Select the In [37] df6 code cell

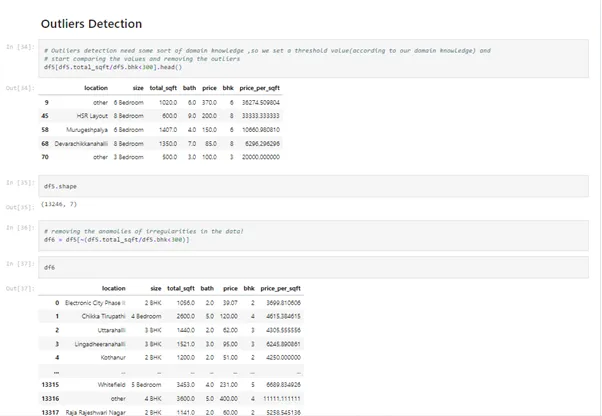[x=313, y=267]
